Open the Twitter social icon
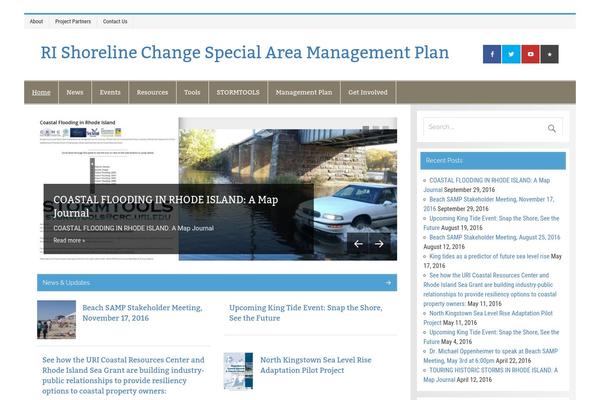Viewport: 600px width, 400px height. pyautogui.click(x=511, y=54)
